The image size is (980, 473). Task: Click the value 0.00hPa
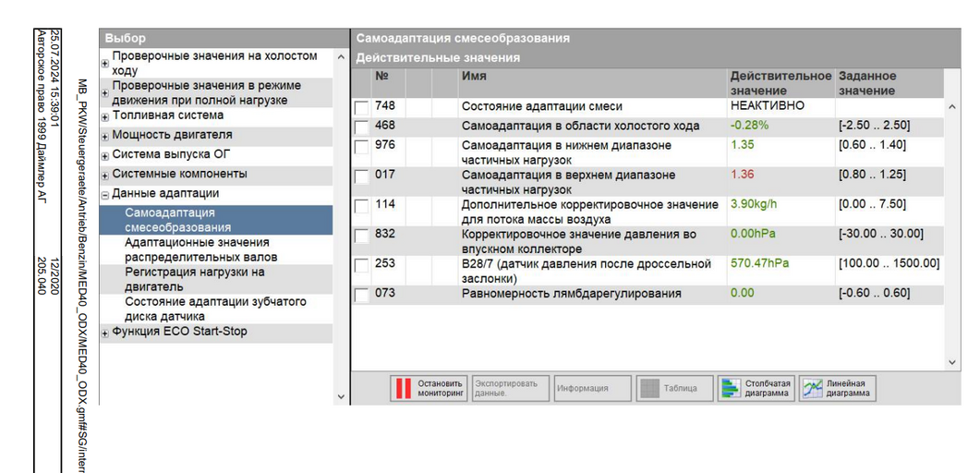coord(754,234)
